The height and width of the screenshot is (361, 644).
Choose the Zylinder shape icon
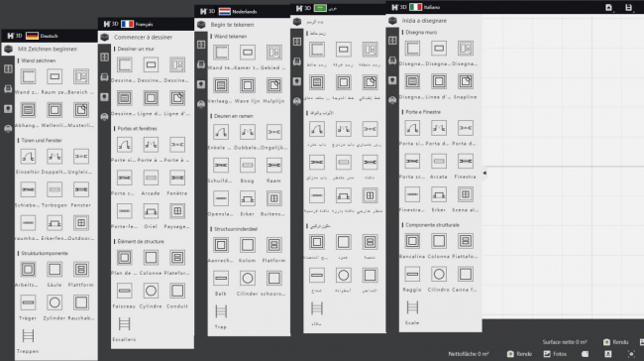(54, 302)
